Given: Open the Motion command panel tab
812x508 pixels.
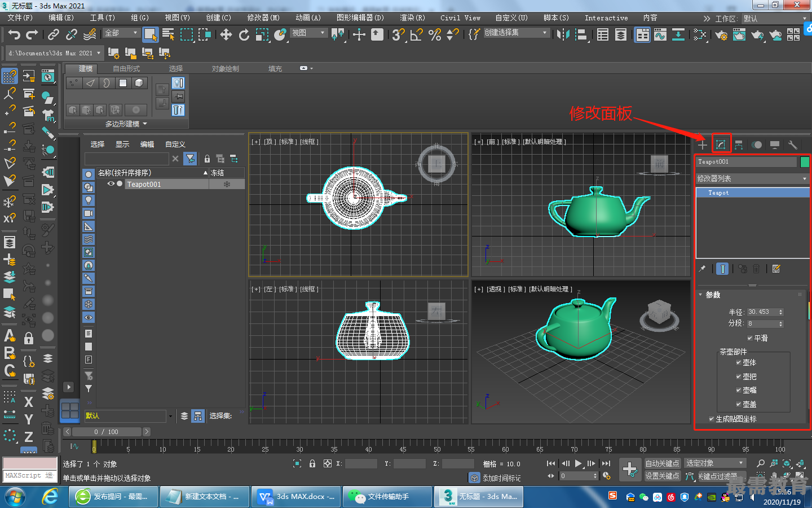Looking at the screenshot, I should coord(757,144).
